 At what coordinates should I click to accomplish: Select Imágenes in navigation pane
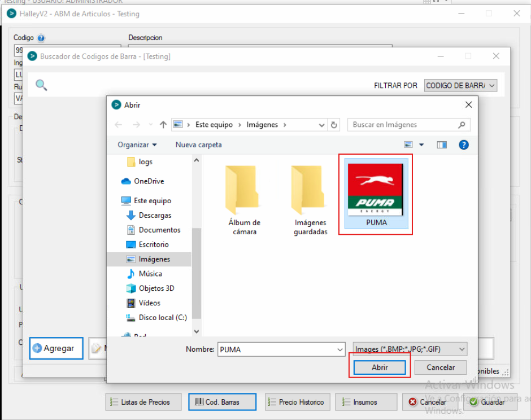click(x=149, y=259)
